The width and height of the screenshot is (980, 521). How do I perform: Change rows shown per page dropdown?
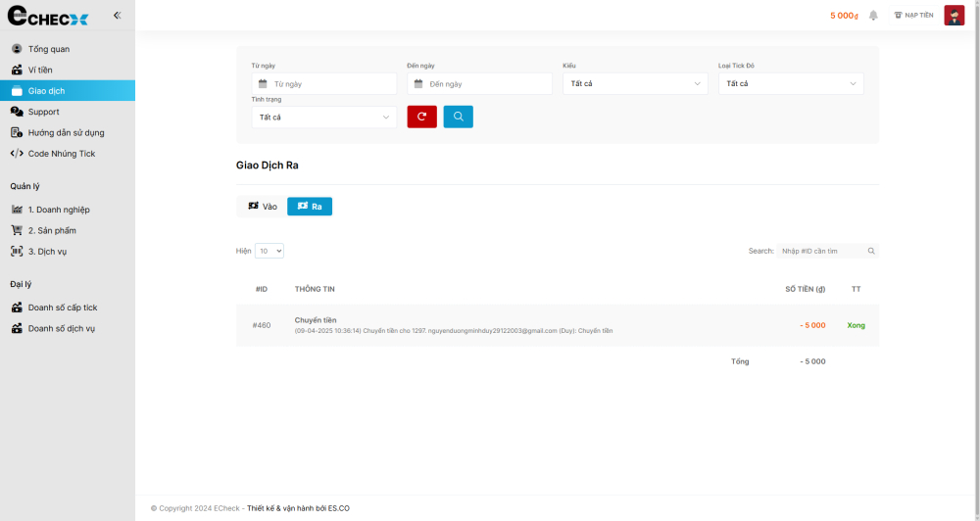(x=269, y=252)
